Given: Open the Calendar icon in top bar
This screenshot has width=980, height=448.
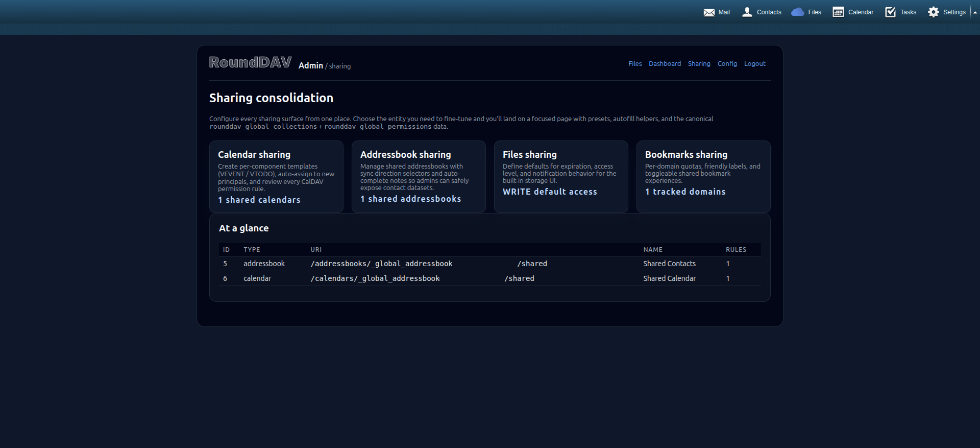Looking at the screenshot, I should [838, 12].
